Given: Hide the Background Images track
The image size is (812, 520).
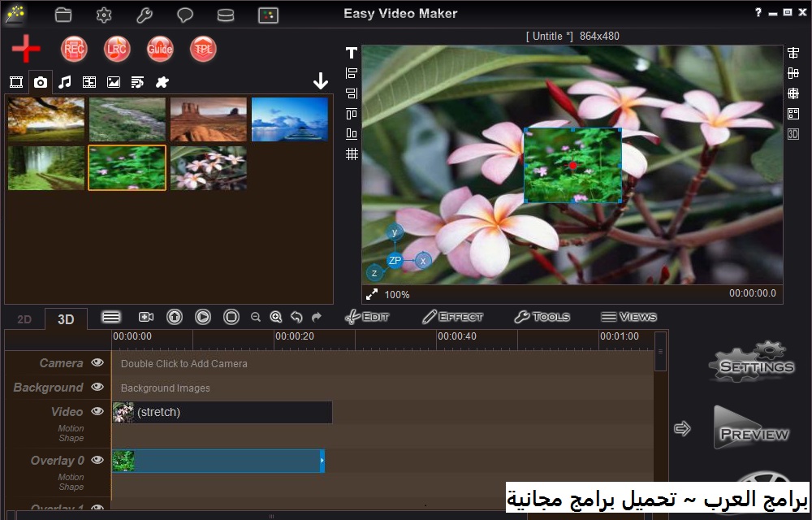Looking at the screenshot, I should pyautogui.click(x=97, y=388).
